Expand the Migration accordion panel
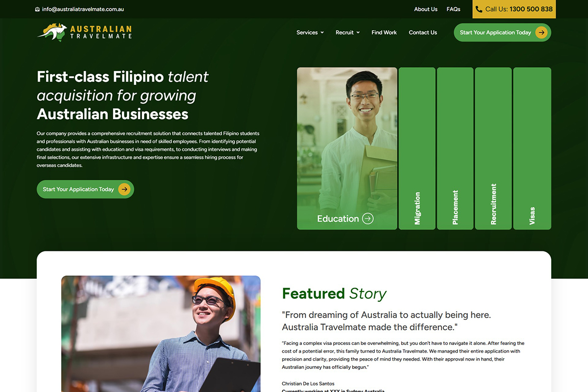Screen dimensions: 588x392 pos(417,148)
